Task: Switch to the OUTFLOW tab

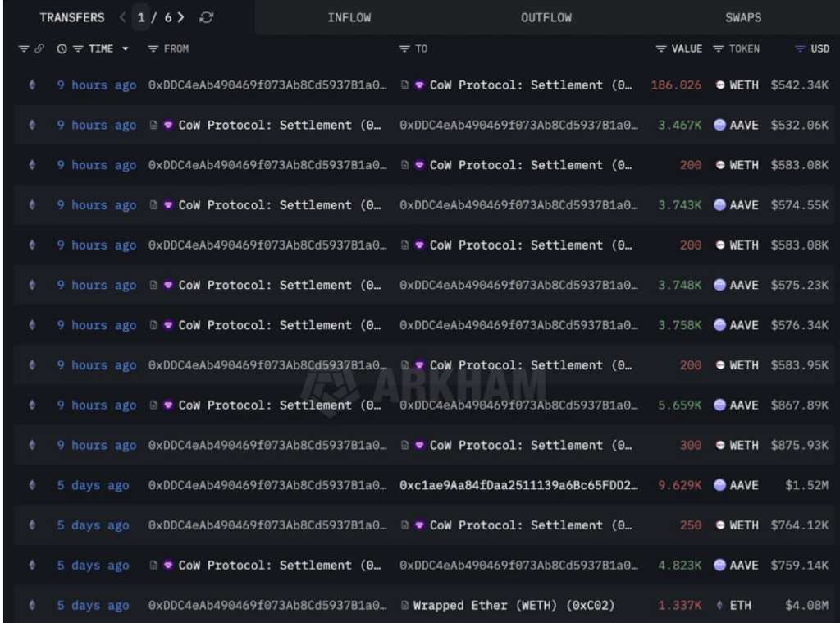Action: click(546, 17)
